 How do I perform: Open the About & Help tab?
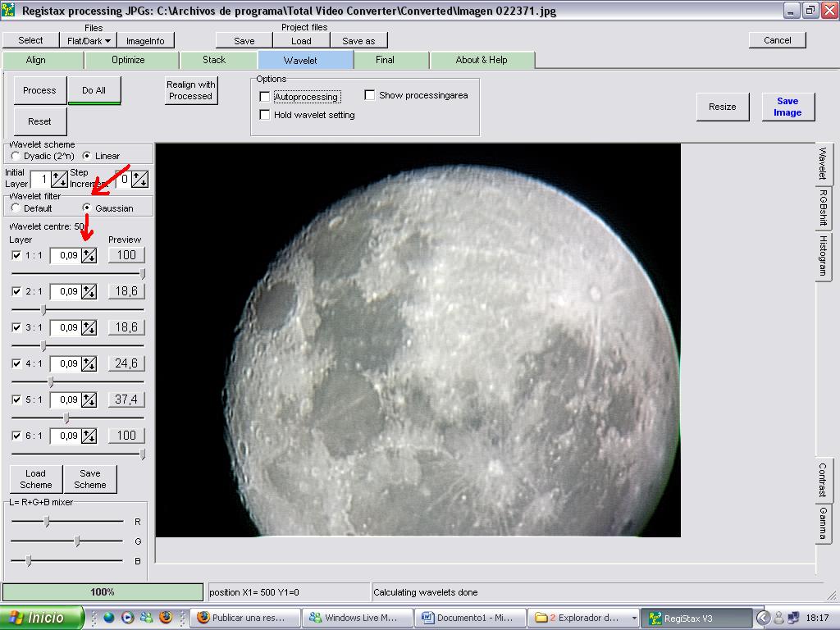pyautogui.click(x=482, y=60)
